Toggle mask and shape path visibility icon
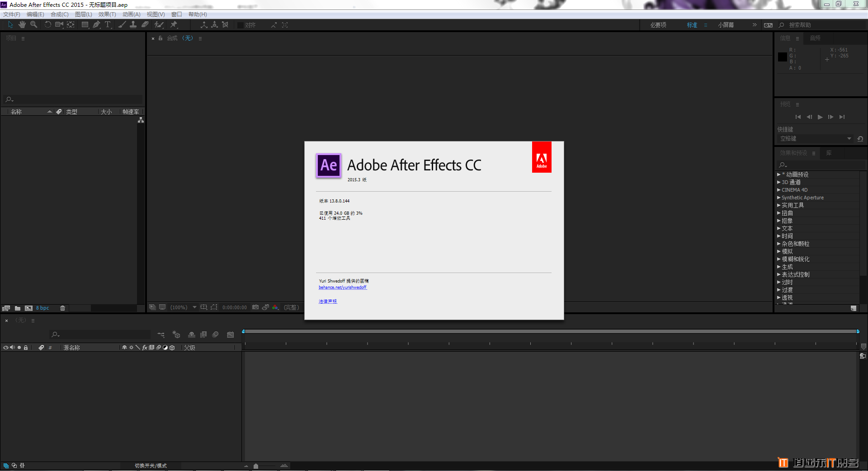This screenshot has height=471, width=868. pyautogui.click(x=214, y=307)
